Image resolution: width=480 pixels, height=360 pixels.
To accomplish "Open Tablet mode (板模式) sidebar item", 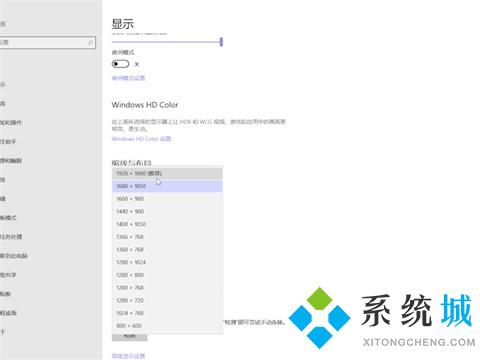I will 8,218.
